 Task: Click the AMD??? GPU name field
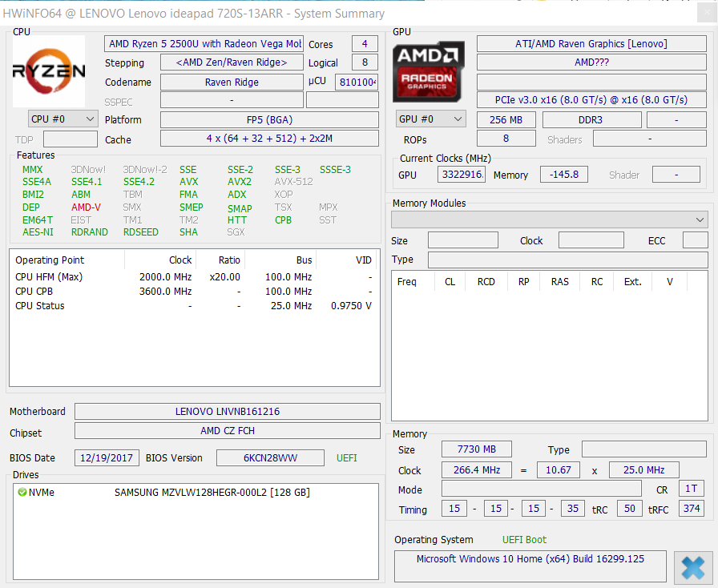click(591, 62)
